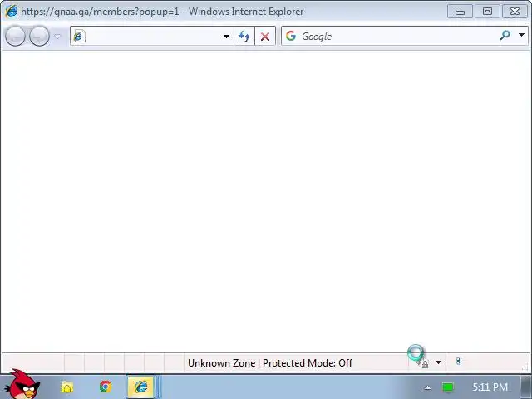Click the red Stop loading button

click(265, 36)
